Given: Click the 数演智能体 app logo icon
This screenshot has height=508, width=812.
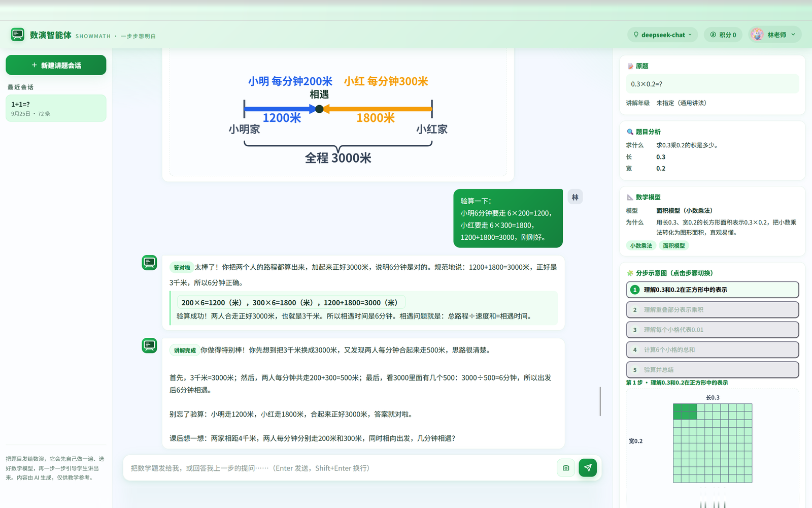Looking at the screenshot, I should pyautogui.click(x=18, y=35).
